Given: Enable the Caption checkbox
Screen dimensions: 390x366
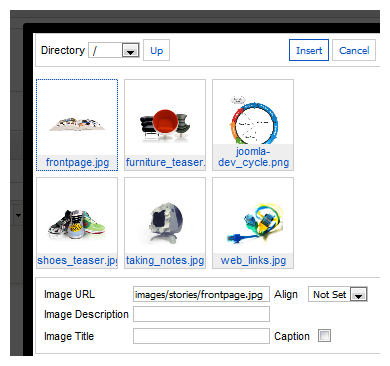Looking at the screenshot, I should [x=324, y=336].
